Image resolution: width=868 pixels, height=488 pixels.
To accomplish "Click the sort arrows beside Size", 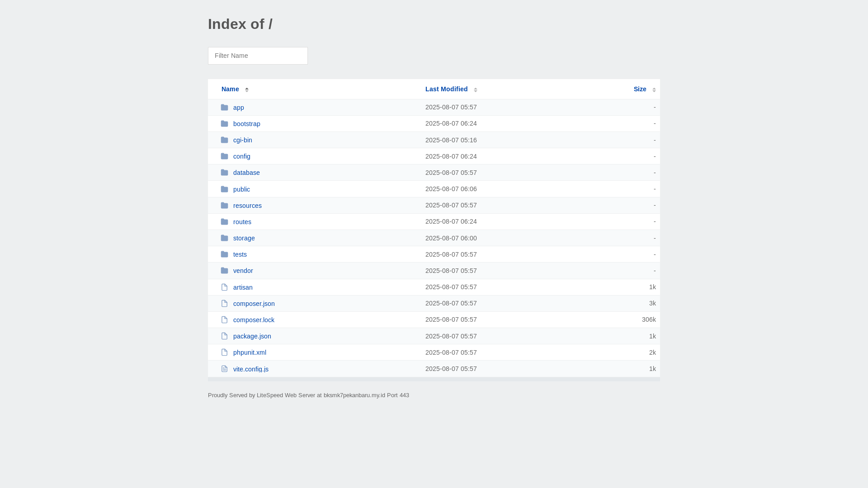I will point(654,89).
